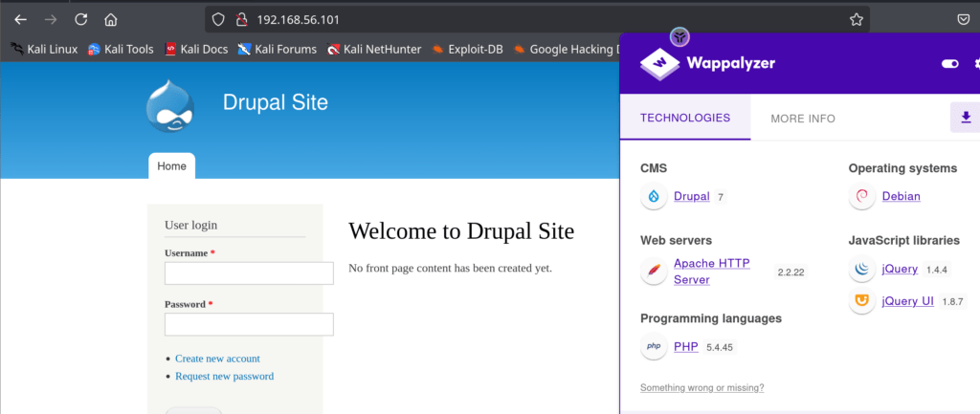Viewport: 980px width, 414px height.
Task: Click the Web servers category heading
Action: 677,240
